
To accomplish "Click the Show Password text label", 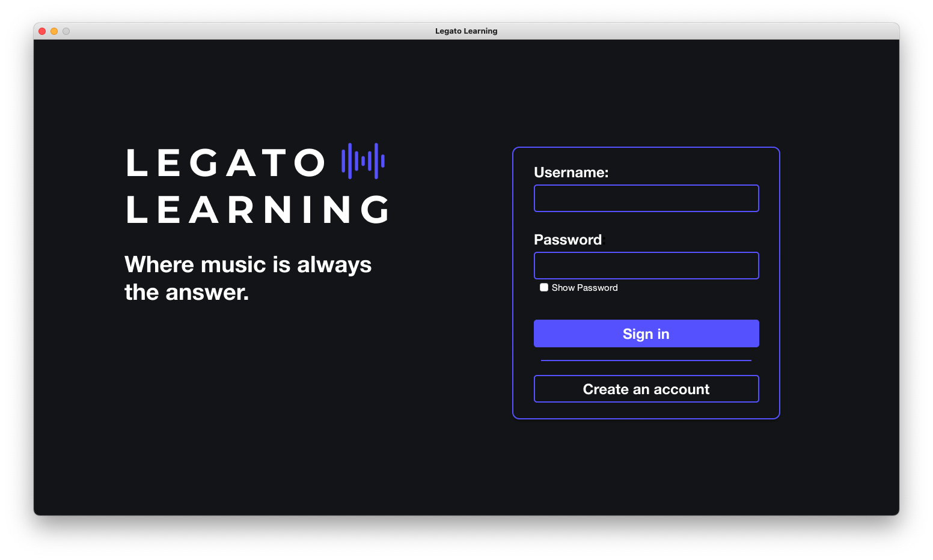I will pos(584,287).
